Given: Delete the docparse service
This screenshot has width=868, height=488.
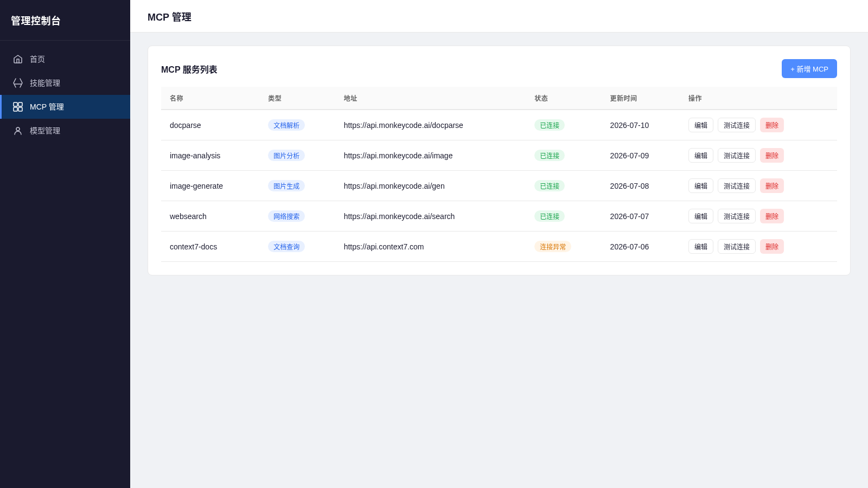Looking at the screenshot, I should [772, 125].
